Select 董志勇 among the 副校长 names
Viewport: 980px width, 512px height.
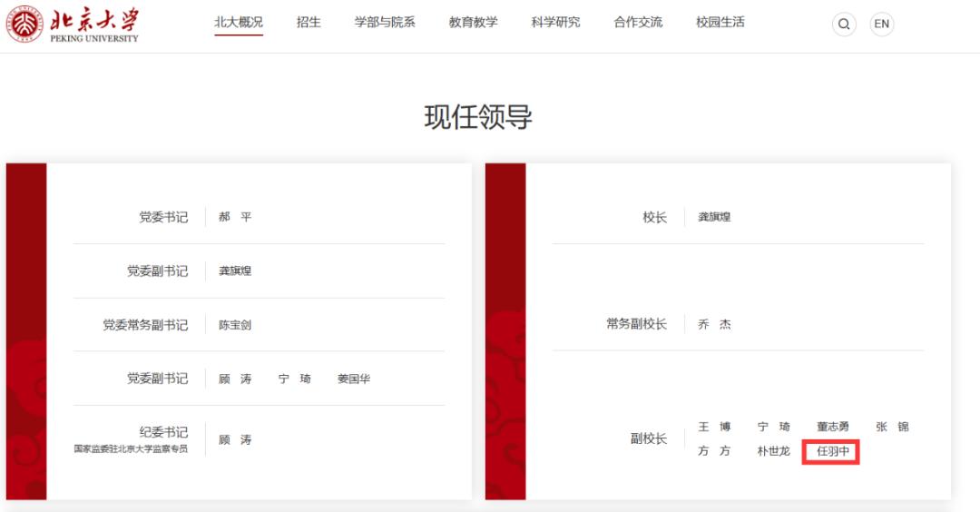pos(833,427)
